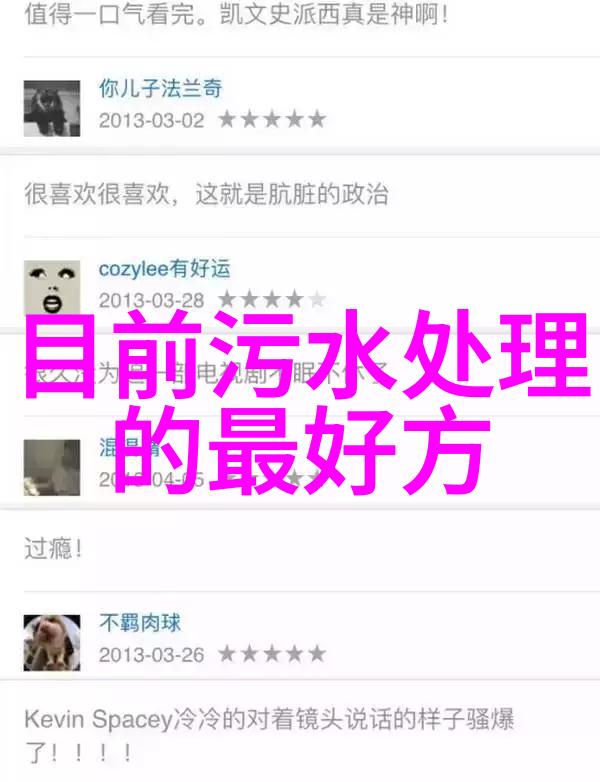Open review text 过瘾！
Viewport: 600px width, 782px height.
tap(53, 549)
